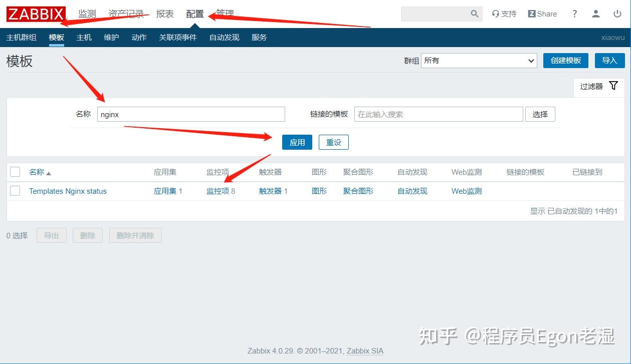Click the Zabbix logo
Viewport: 631px width, 364px height.
coord(36,14)
